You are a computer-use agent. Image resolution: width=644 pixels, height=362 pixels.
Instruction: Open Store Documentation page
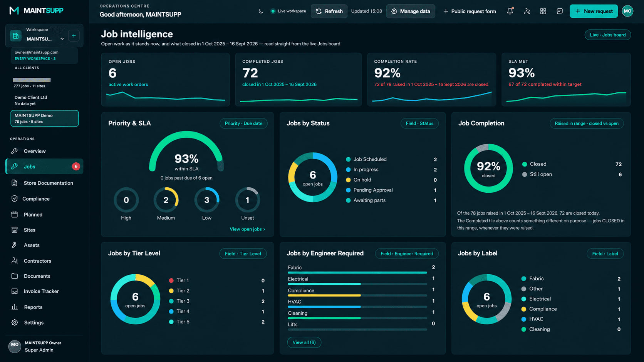tap(44, 183)
